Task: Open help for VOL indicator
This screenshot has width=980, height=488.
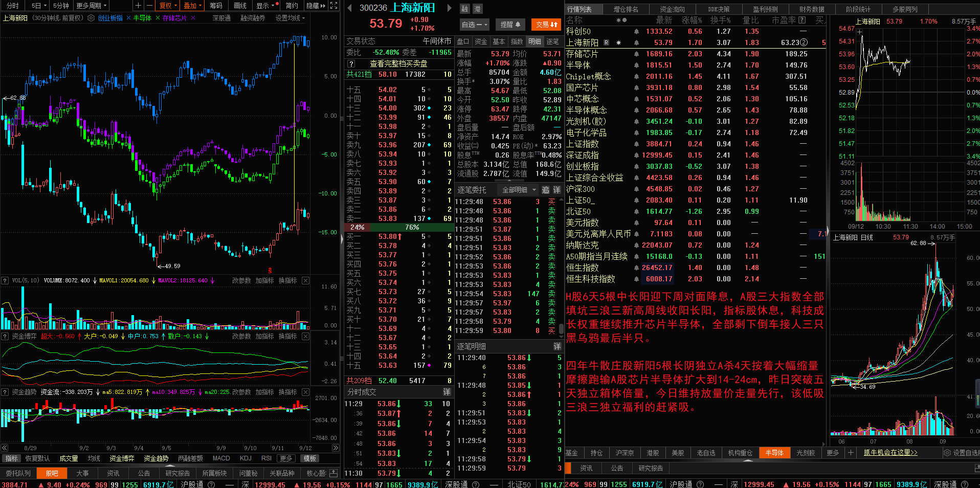Action: [x=5, y=280]
